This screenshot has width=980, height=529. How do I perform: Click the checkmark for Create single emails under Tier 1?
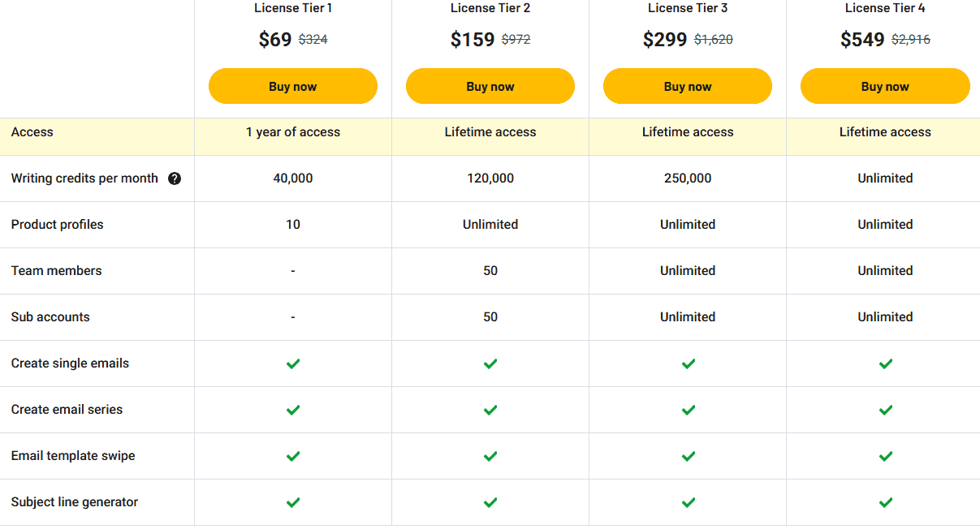pyautogui.click(x=292, y=363)
